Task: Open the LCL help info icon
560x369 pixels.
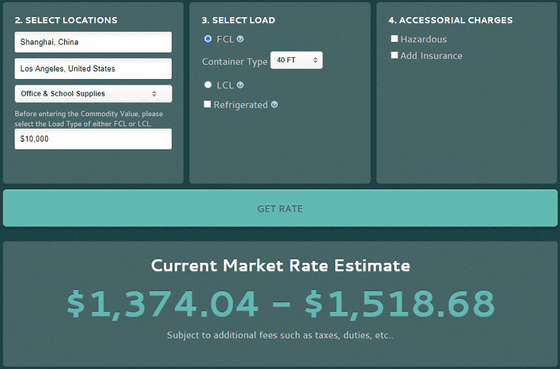Action: [240, 85]
